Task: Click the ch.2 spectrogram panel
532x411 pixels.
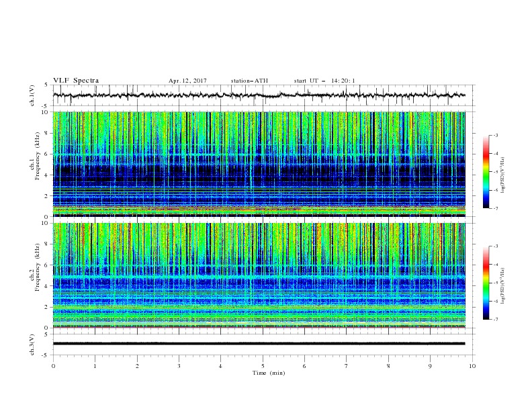Action: click(259, 275)
